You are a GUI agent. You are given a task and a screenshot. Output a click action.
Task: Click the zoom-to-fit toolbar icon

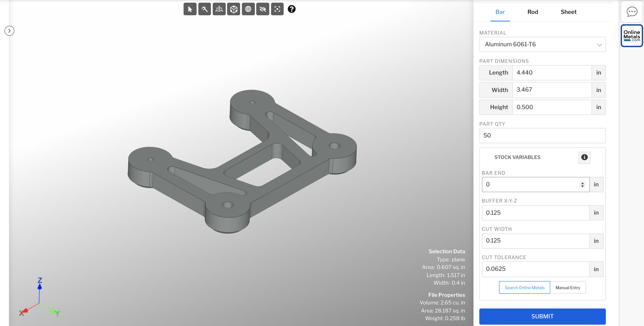[x=277, y=9]
